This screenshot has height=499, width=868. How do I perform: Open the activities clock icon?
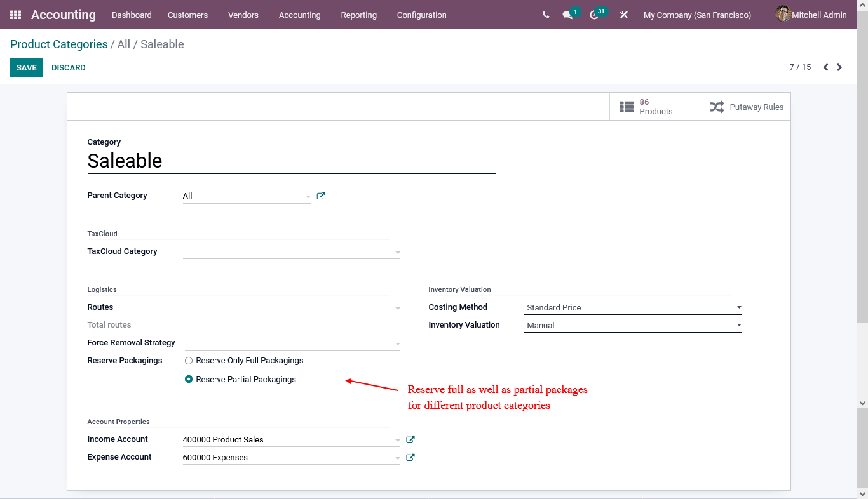tap(594, 15)
